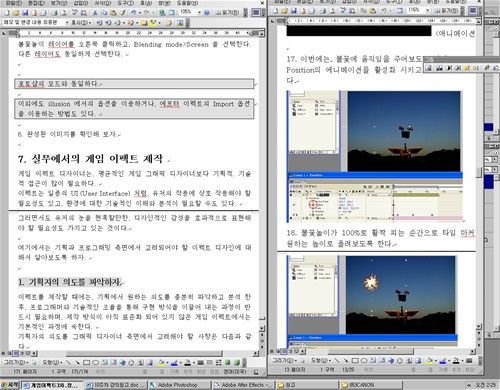500x390 pixels.
Task: Toggle 겹침 overtype indicator in left status bar
Action: (x=215, y=372)
